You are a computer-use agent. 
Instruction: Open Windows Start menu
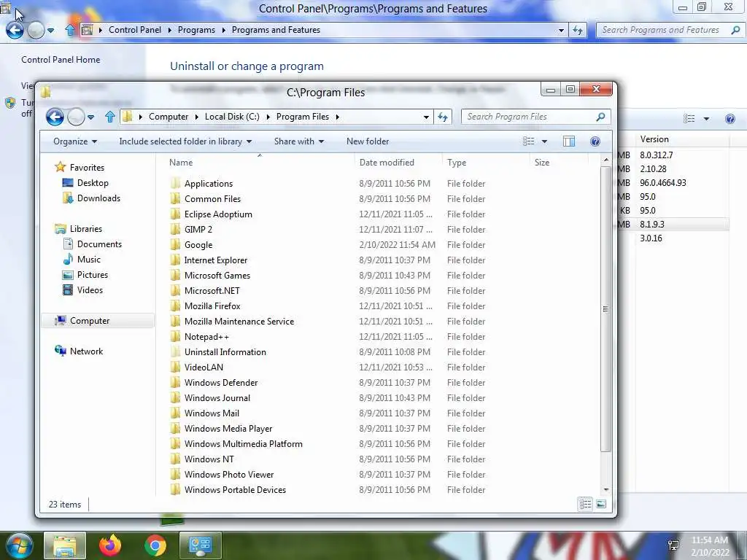click(x=20, y=545)
